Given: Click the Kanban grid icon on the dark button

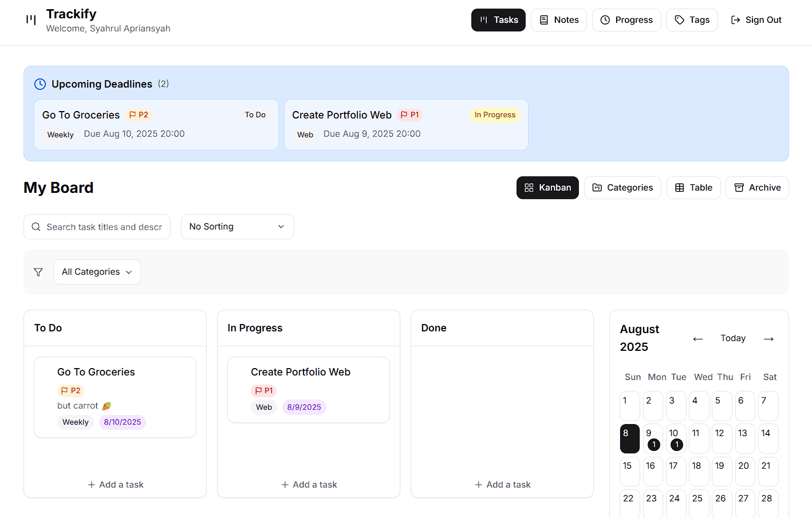Looking at the screenshot, I should coord(529,187).
